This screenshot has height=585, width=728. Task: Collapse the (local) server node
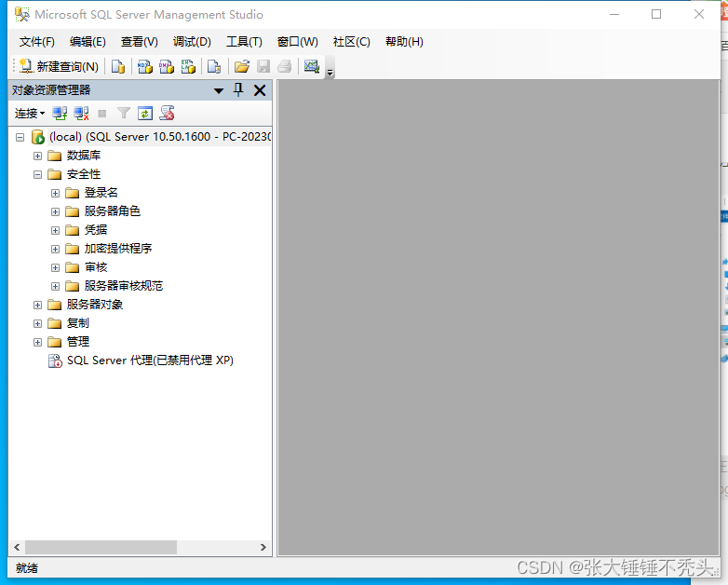coord(20,137)
